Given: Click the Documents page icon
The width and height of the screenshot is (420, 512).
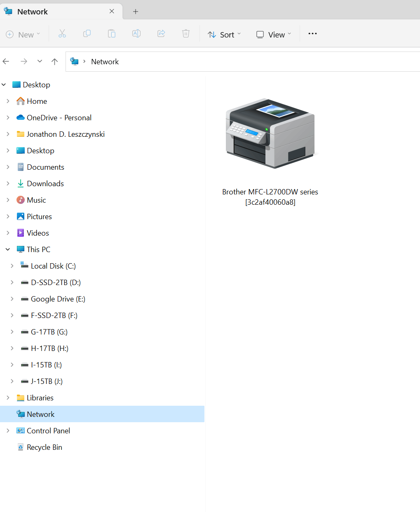Looking at the screenshot, I should pos(21,167).
